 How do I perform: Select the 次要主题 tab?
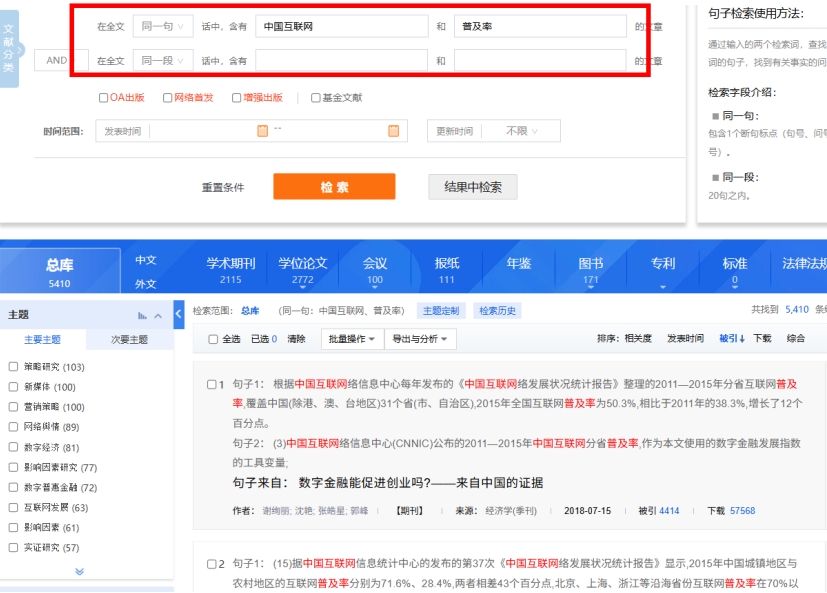[x=130, y=340]
